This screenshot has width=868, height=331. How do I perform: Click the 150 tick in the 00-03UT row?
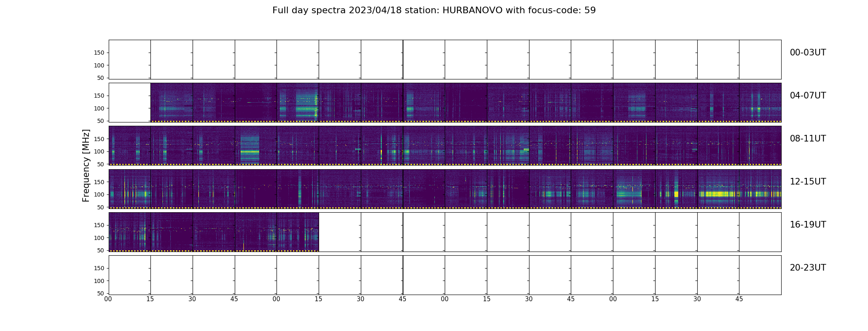99,53
